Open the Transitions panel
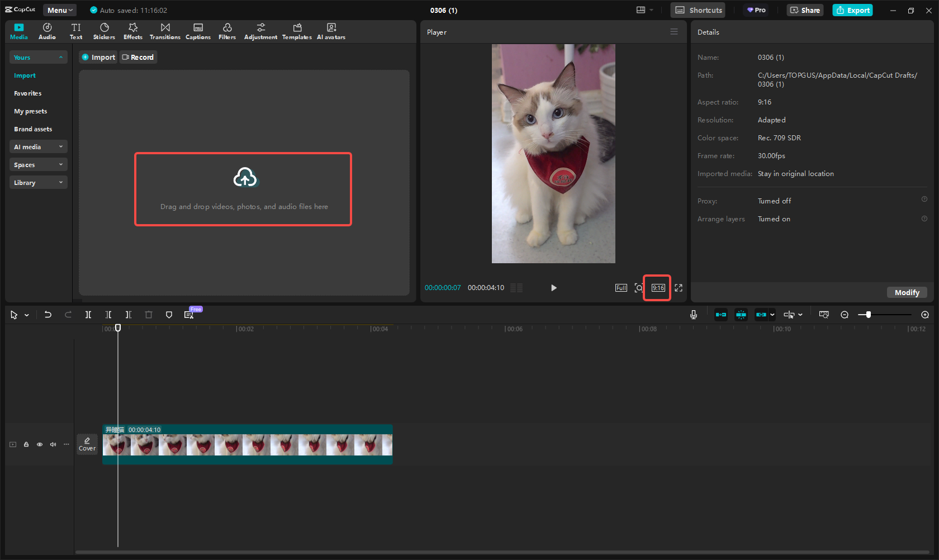This screenshot has width=939, height=560. (165, 31)
